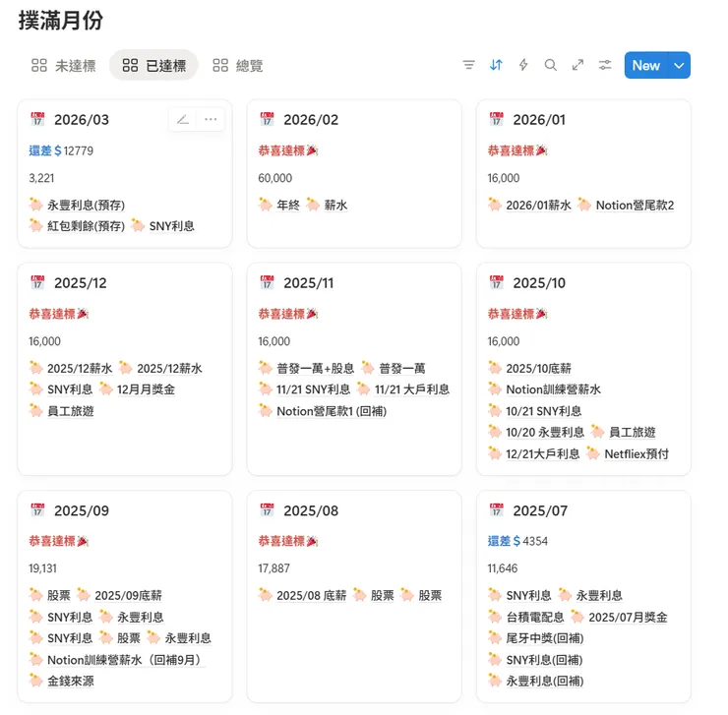
Task: Open database in full page view
Action: point(577,65)
